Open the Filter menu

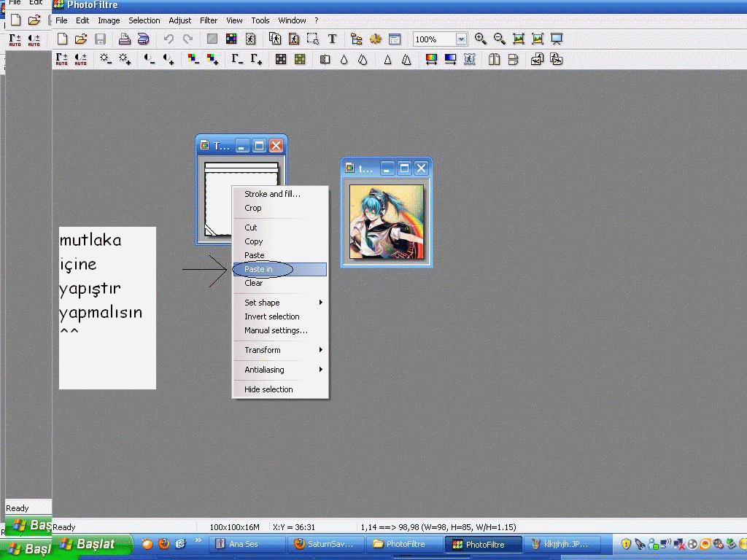209,20
